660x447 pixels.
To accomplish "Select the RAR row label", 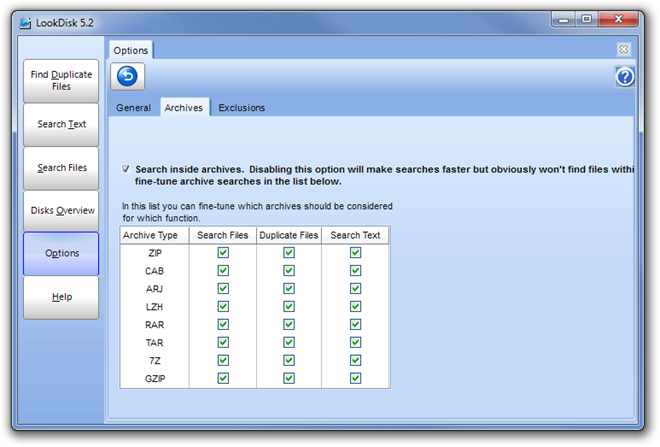I will tap(154, 325).
